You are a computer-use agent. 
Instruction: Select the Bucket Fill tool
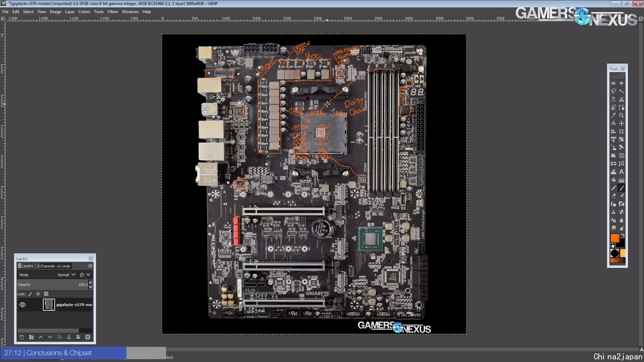tap(613, 180)
